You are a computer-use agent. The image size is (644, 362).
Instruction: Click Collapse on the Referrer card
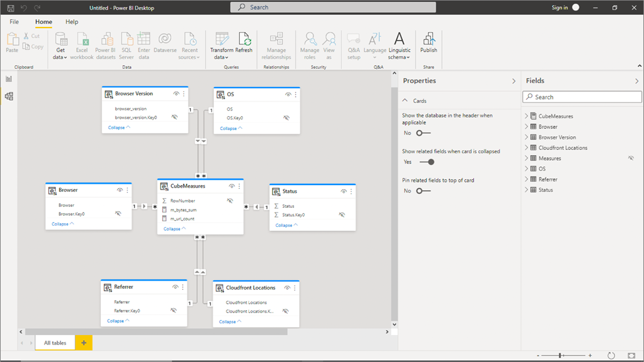(x=118, y=321)
